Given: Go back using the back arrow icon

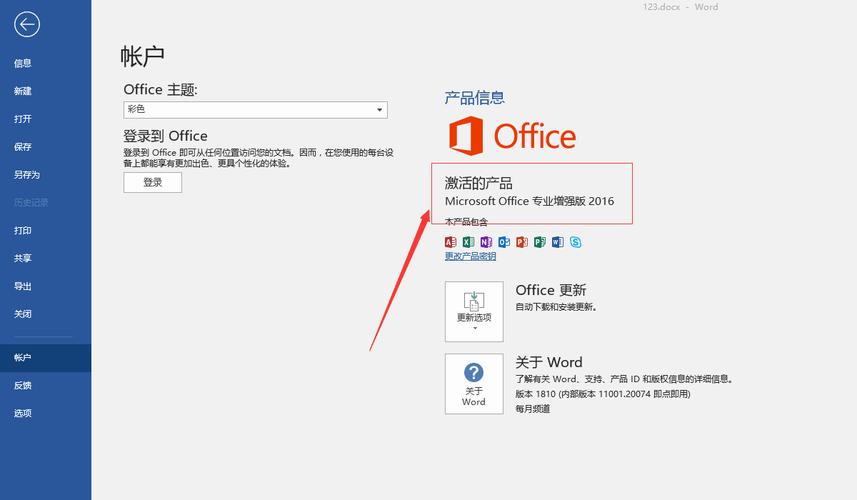Looking at the screenshot, I should pyautogui.click(x=27, y=25).
